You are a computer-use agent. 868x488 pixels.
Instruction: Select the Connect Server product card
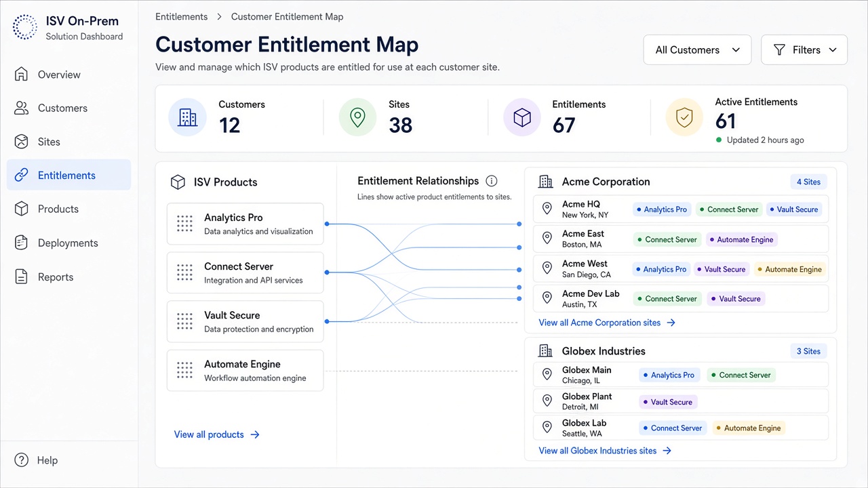click(245, 272)
